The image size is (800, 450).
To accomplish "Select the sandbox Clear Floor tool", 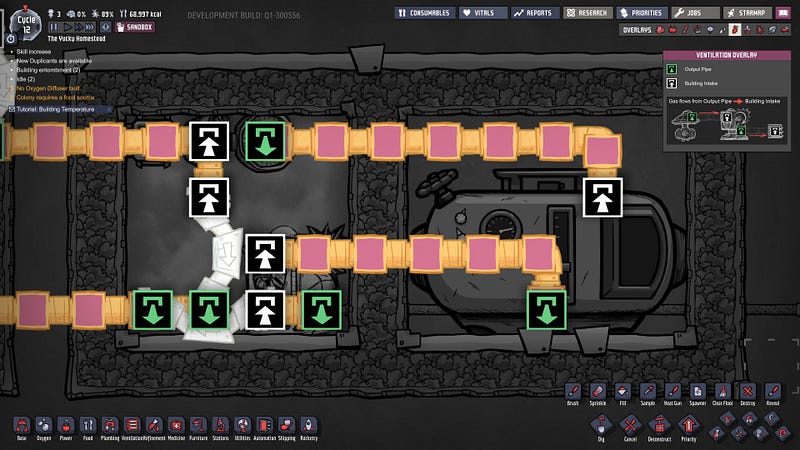I will pyautogui.click(x=722, y=392).
